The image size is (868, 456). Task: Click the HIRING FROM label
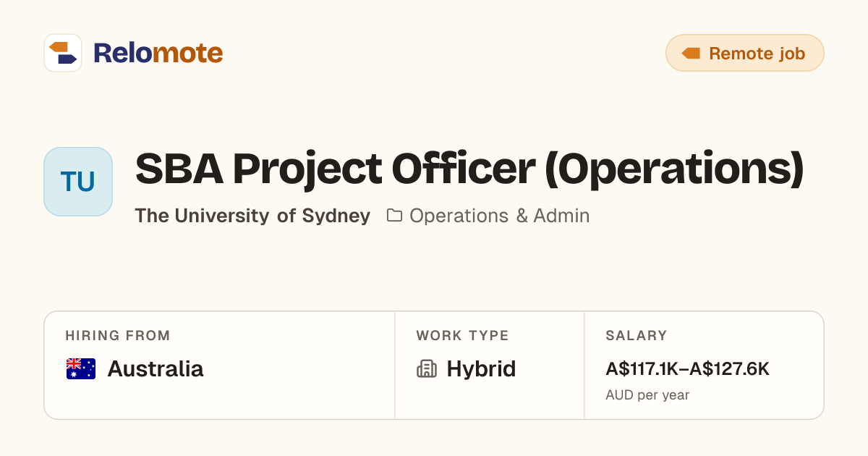(x=118, y=336)
